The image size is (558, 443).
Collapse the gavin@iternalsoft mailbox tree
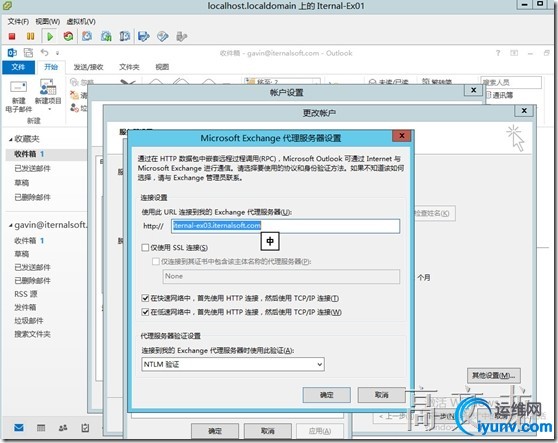point(11,225)
